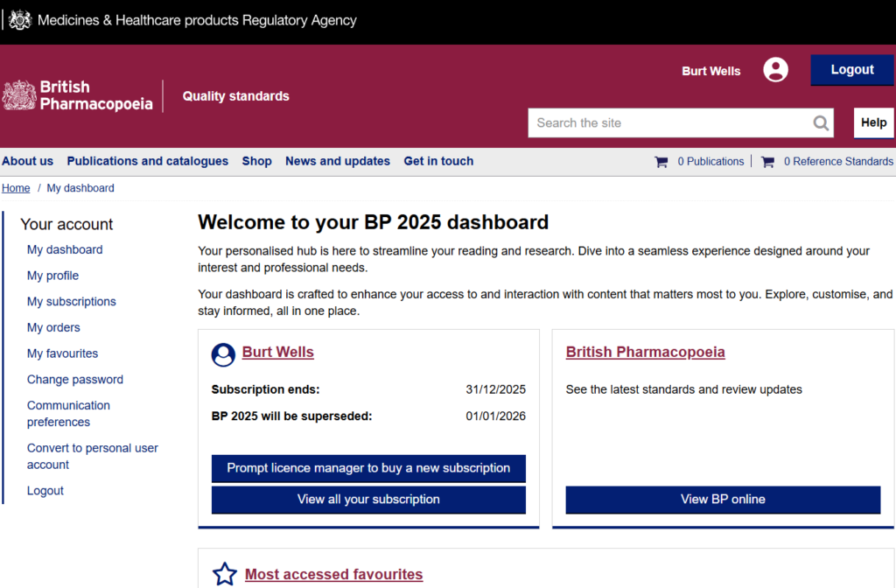Click the search magnifier icon
The width and height of the screenshot is (896, 588).
point(821,123)
